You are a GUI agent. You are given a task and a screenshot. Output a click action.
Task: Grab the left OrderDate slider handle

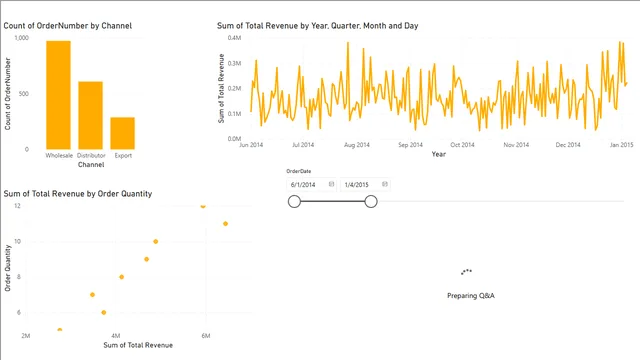coord(294,201)
